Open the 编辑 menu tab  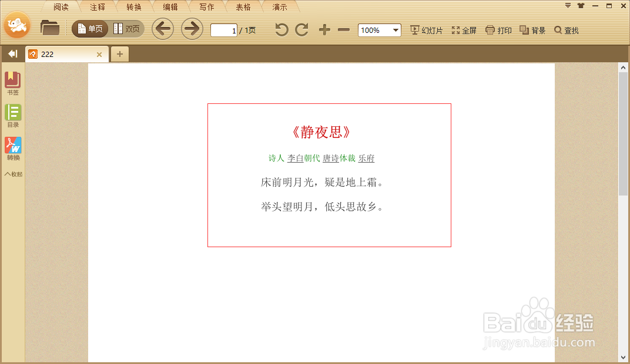(170, 7)
